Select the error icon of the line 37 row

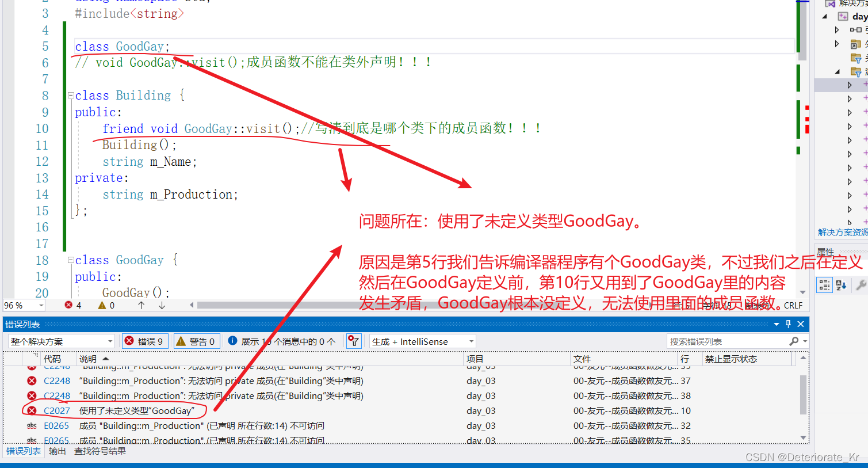[x=32, y=381]
